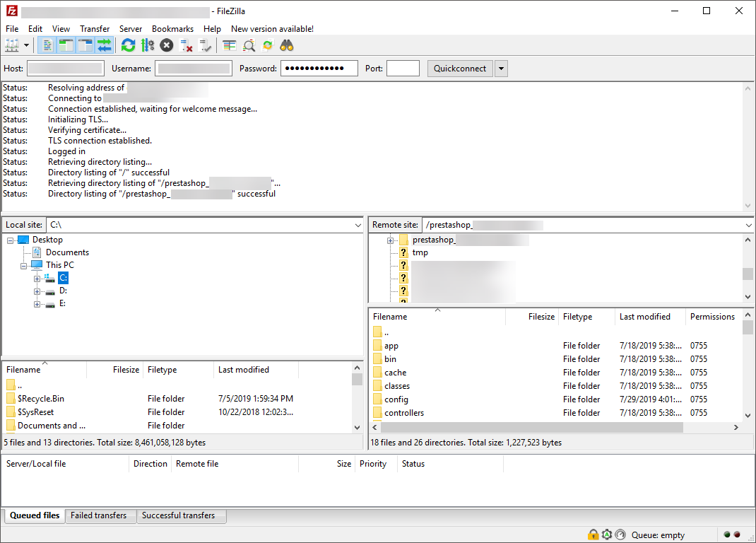
Task: Collapse the This PC tree node
Action: pos(23,265)
